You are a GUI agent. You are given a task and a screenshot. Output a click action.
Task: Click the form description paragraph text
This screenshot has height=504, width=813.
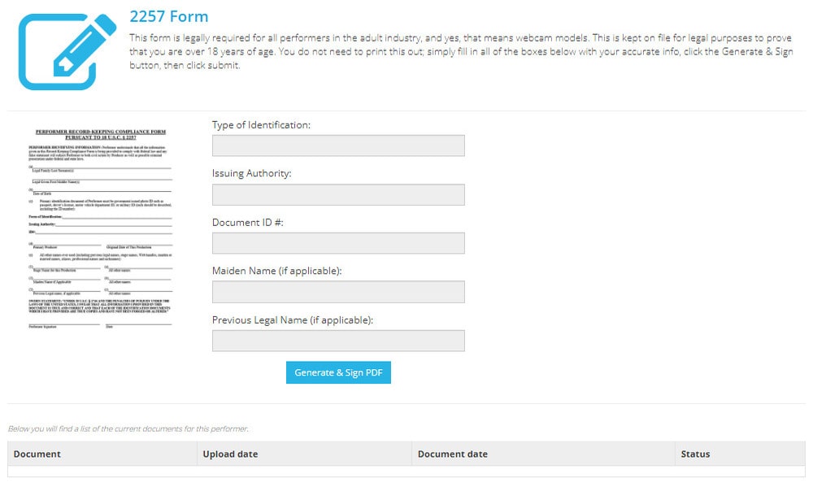(x=463, y=51)
